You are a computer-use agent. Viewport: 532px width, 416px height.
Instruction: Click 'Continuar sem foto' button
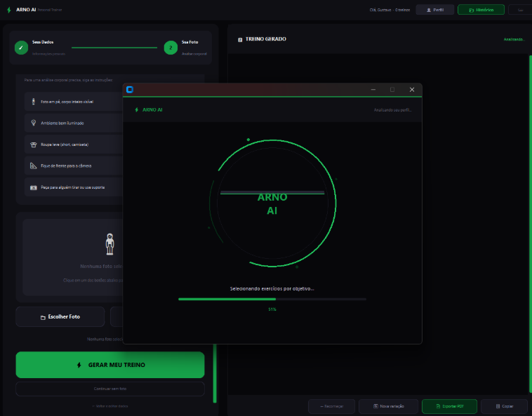point(110,389)
